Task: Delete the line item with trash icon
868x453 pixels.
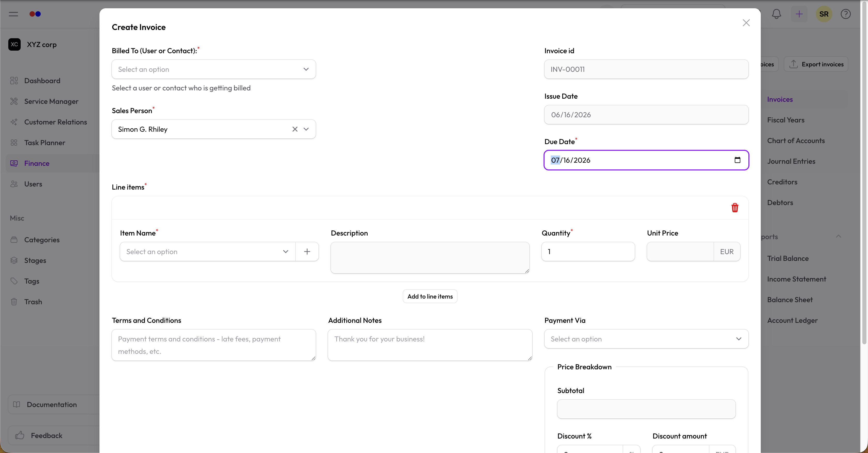Action: (x=735, y=207)
